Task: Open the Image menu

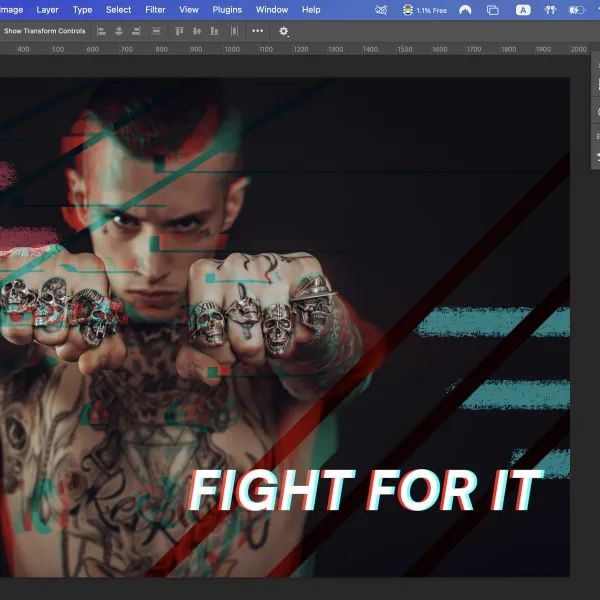Action: click(x=11, y=10)
